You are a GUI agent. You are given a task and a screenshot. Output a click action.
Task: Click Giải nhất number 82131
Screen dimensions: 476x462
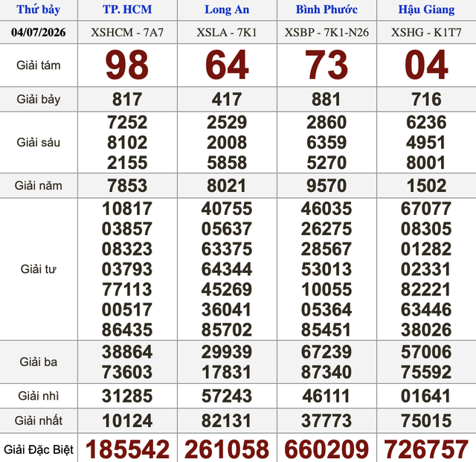227,420
